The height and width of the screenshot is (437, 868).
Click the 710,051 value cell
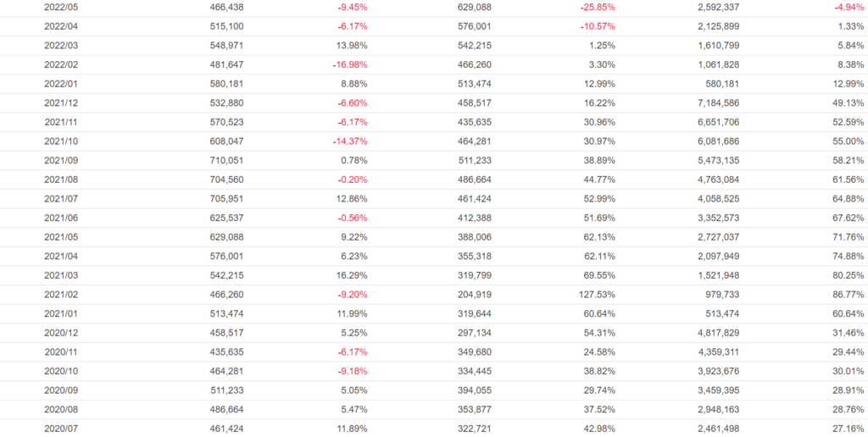227,160
